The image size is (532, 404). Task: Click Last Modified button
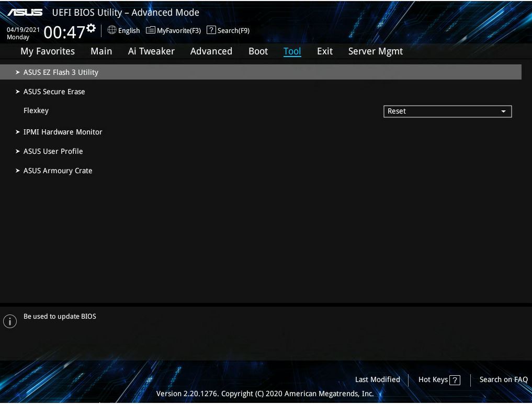[377, 379]
